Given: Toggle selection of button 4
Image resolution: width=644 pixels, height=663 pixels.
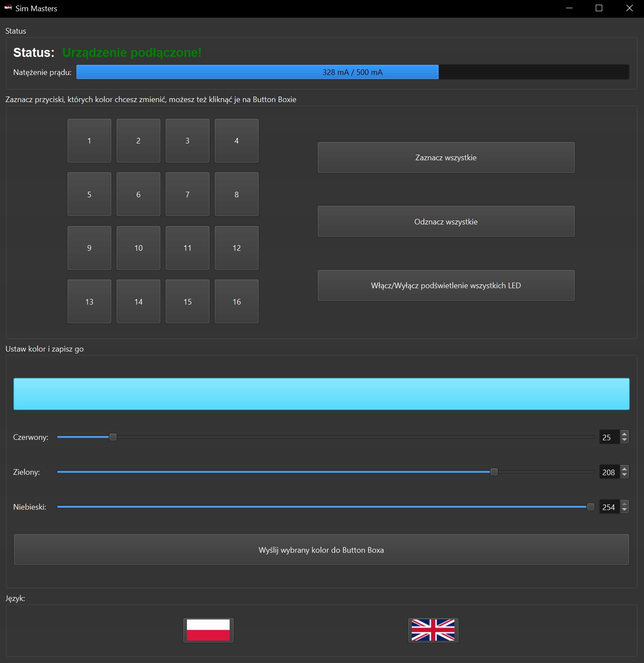Looking at the screenshot, I should click(236, 141).
